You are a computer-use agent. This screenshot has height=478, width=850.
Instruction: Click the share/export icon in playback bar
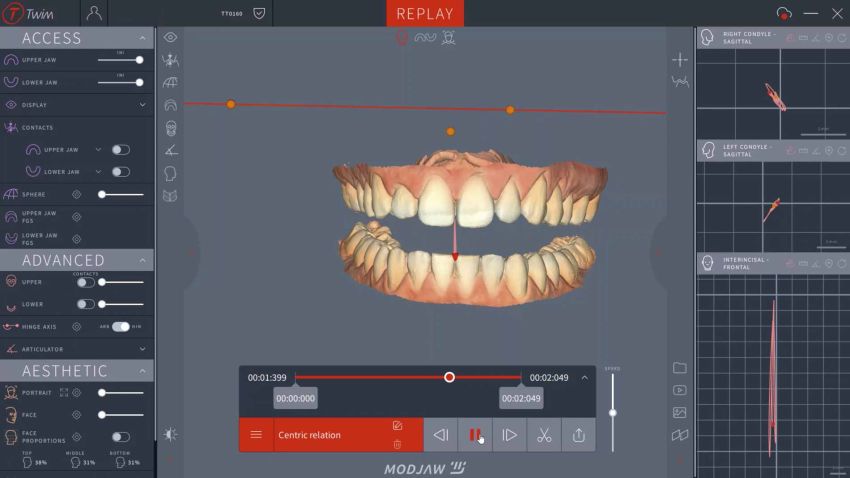[579, 435]
